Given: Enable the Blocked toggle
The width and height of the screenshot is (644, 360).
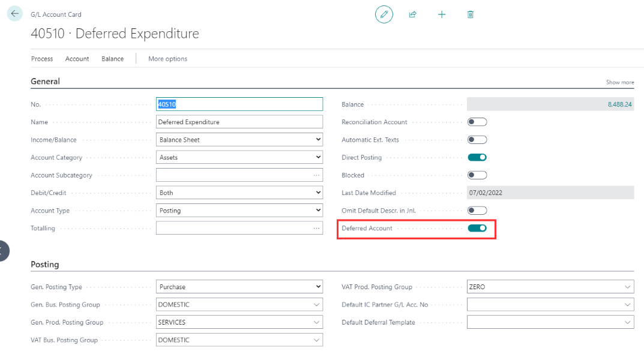Looking at the screenshot, I should [x=477, y=175].
